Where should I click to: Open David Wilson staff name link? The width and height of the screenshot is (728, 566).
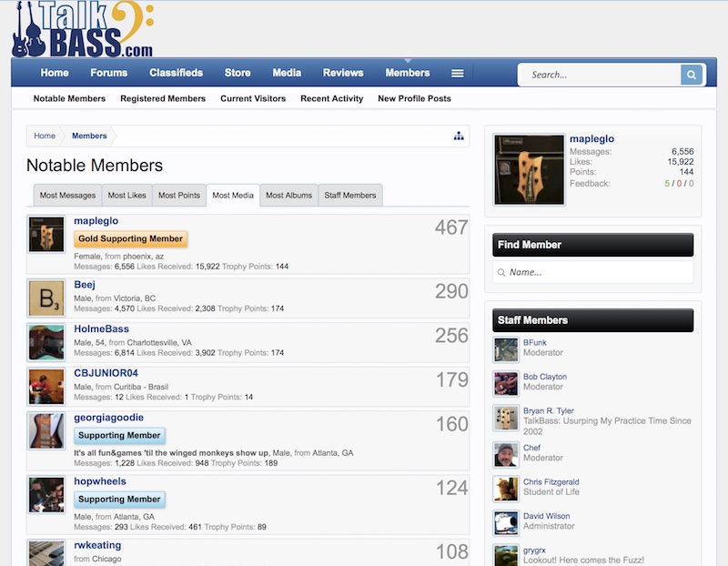pos(547,516)
